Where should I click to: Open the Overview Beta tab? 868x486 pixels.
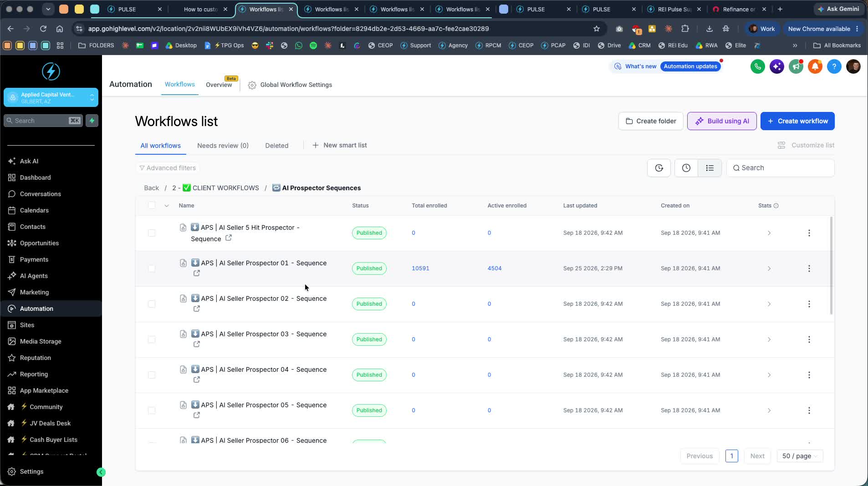pos(219,85)
